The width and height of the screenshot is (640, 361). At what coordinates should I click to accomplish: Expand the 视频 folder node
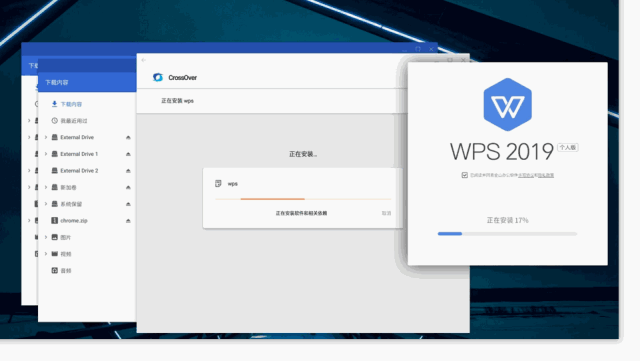pyautogui.click(x=46, y=254)
